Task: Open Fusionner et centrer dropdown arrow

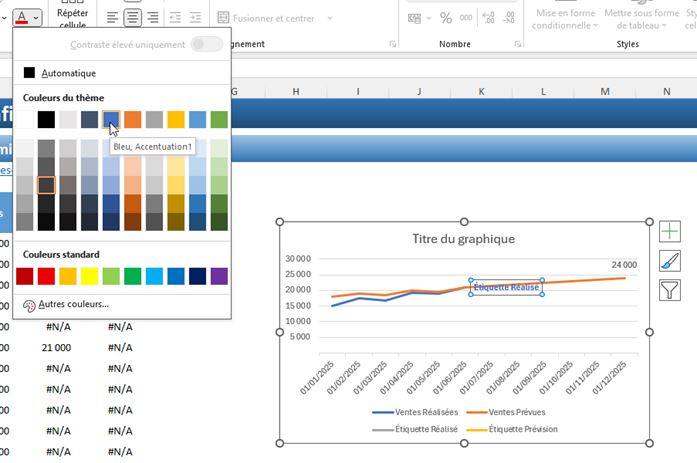Action: [x=330, y=18]
